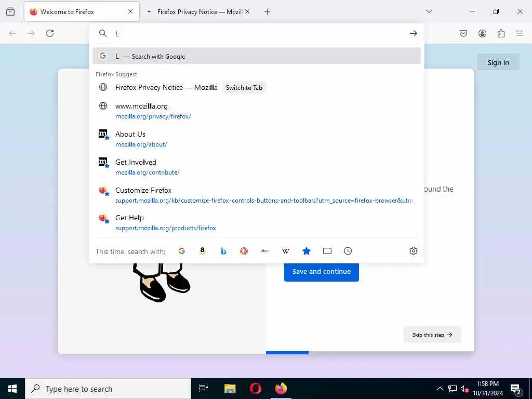Open mozilla.org/contribute/ link
Viewport: 532px width, 399px height.
tap(147, 172)
